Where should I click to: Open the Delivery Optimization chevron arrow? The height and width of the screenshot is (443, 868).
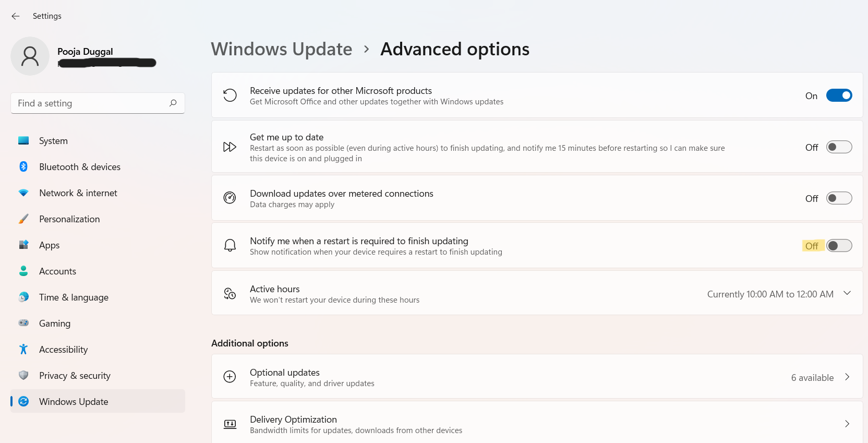(x=847, y=424)
